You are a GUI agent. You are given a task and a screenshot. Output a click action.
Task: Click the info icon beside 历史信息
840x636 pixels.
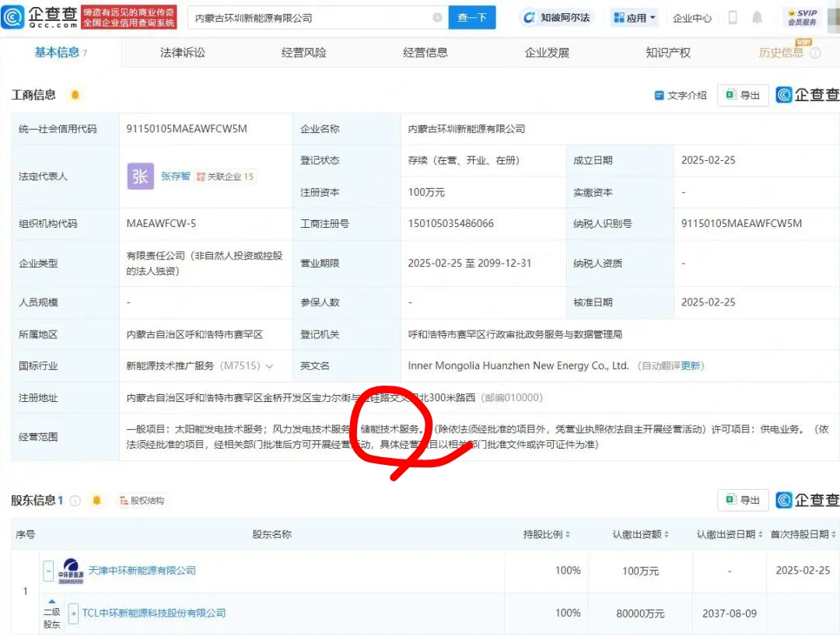815,52
